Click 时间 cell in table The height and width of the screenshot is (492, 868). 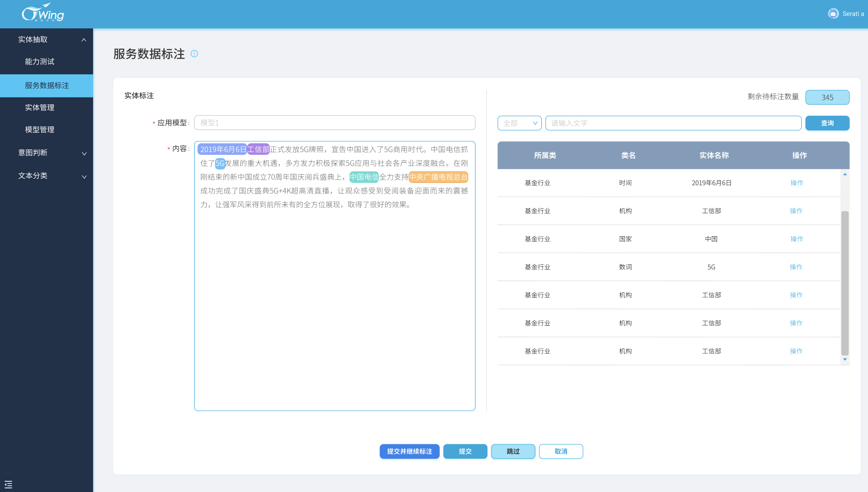coord(625,183)
